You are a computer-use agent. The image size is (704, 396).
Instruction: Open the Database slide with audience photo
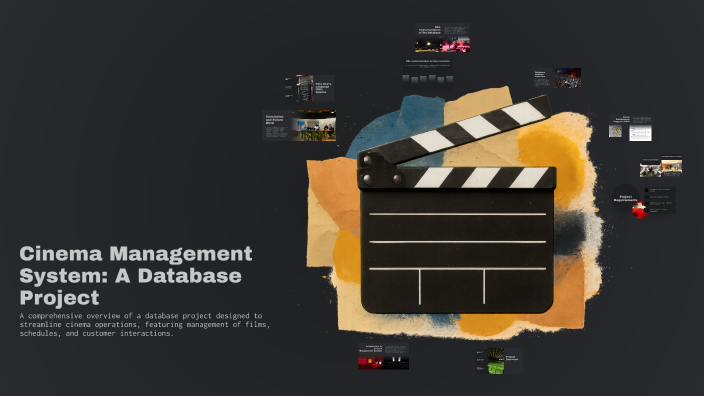(557, 78)
